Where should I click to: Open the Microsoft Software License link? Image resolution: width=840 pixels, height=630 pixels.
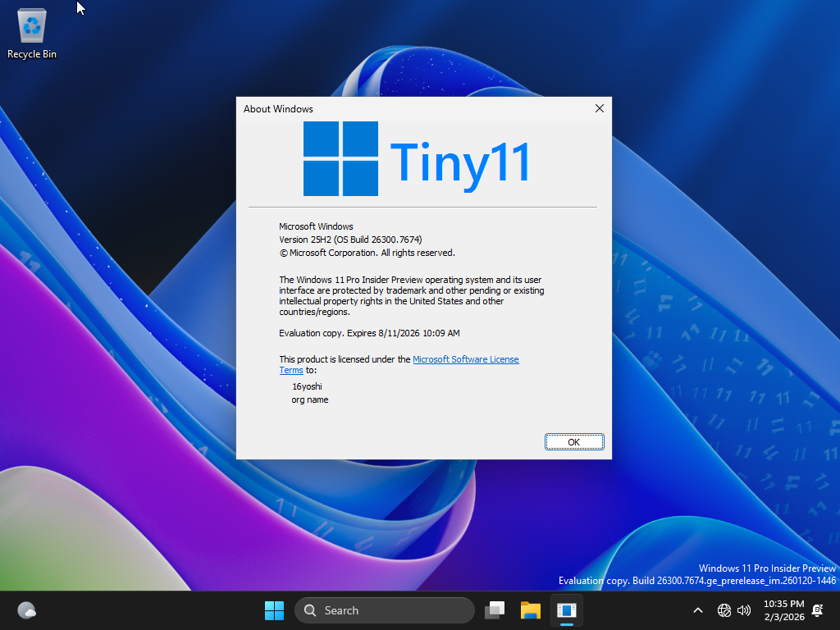[466, 359]
